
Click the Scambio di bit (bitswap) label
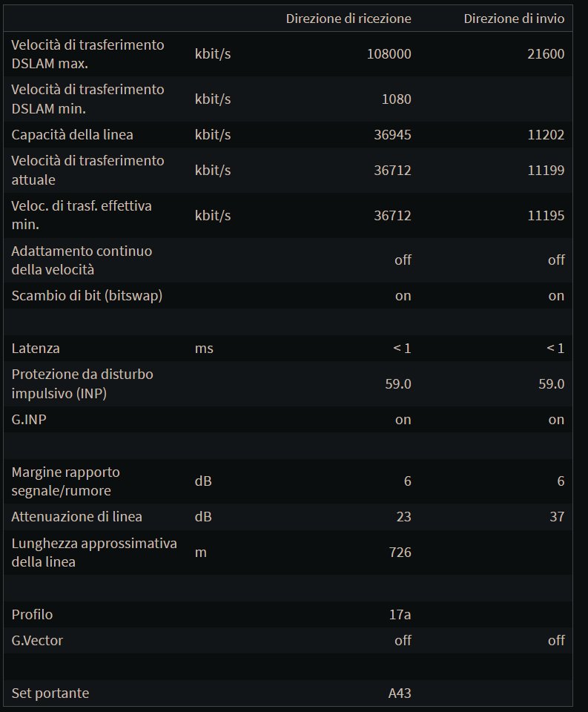87,296
